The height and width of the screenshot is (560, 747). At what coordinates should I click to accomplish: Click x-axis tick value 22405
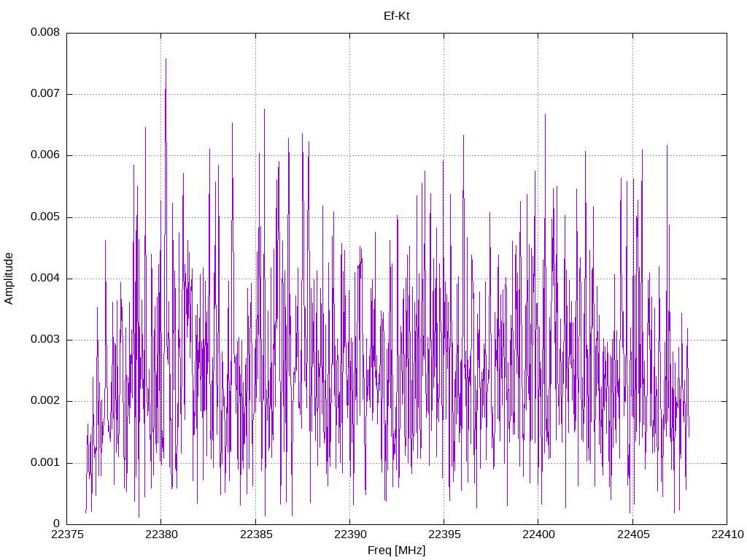point(633,534)
